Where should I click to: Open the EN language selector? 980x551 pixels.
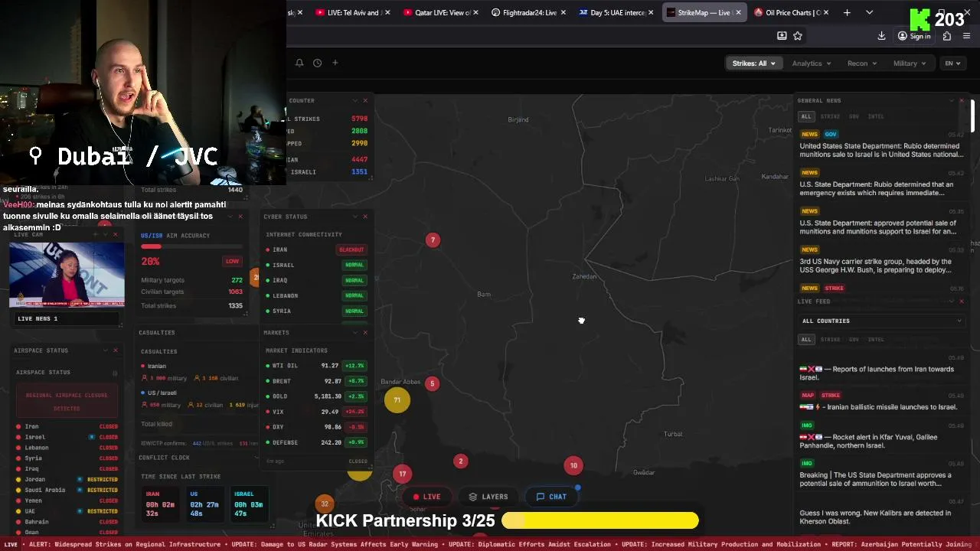pyautogui.click(x=952, y=64)
